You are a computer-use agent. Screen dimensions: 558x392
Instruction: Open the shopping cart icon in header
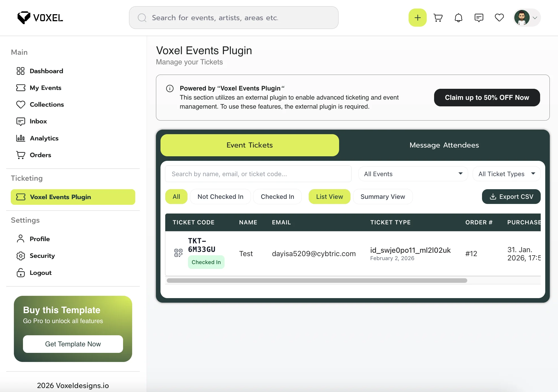click(438, 18)
